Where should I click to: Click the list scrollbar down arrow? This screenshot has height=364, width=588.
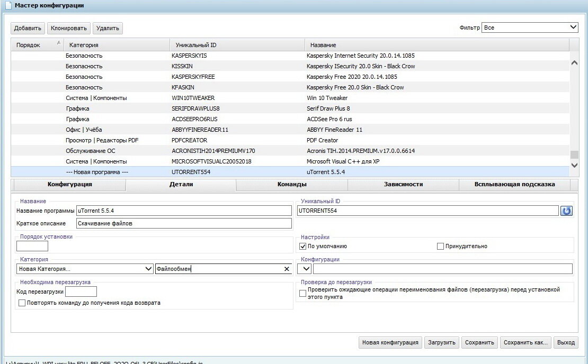574,165
